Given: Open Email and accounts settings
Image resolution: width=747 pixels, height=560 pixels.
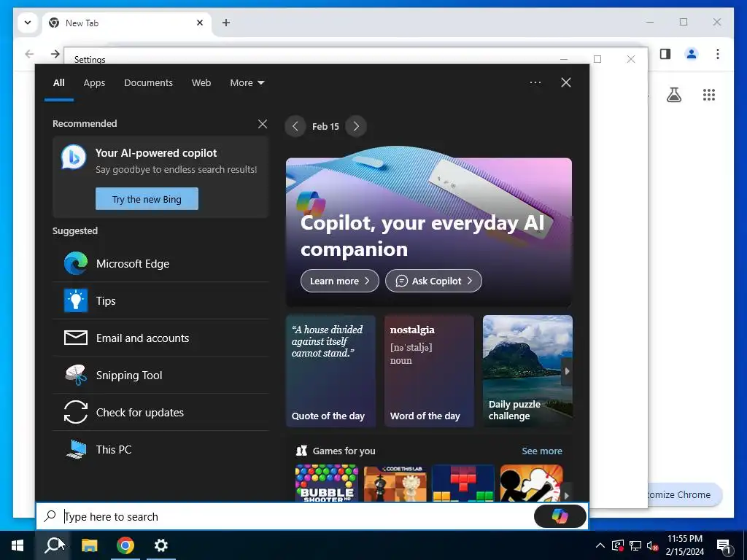Looking at the screenshot, I should click(x=160, y=338).
